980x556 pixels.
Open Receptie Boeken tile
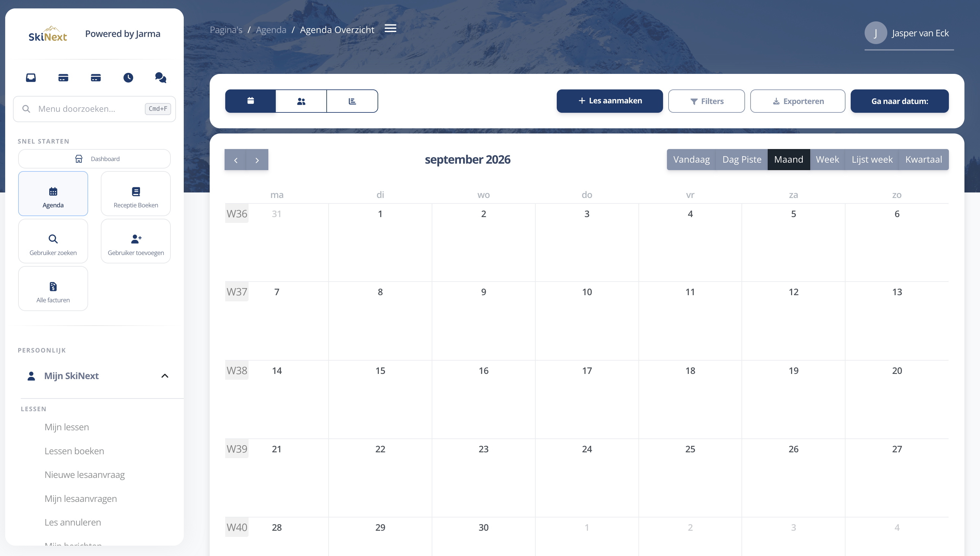(x=136, y=194)
